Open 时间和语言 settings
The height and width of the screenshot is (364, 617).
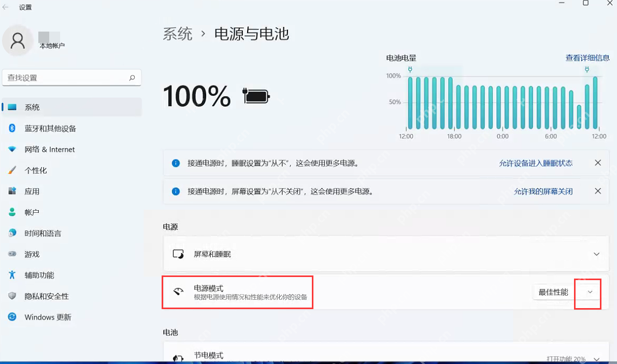[x=71, y=233]
